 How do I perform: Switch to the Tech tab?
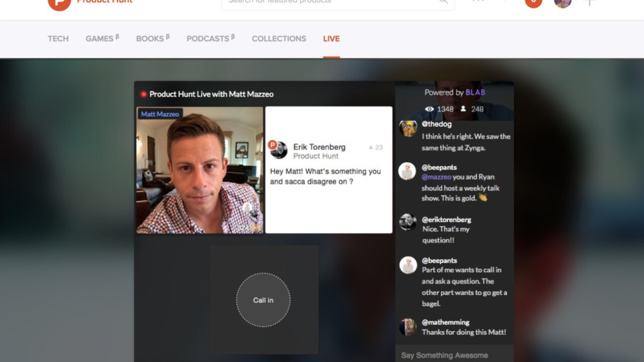tap(58, 39)
